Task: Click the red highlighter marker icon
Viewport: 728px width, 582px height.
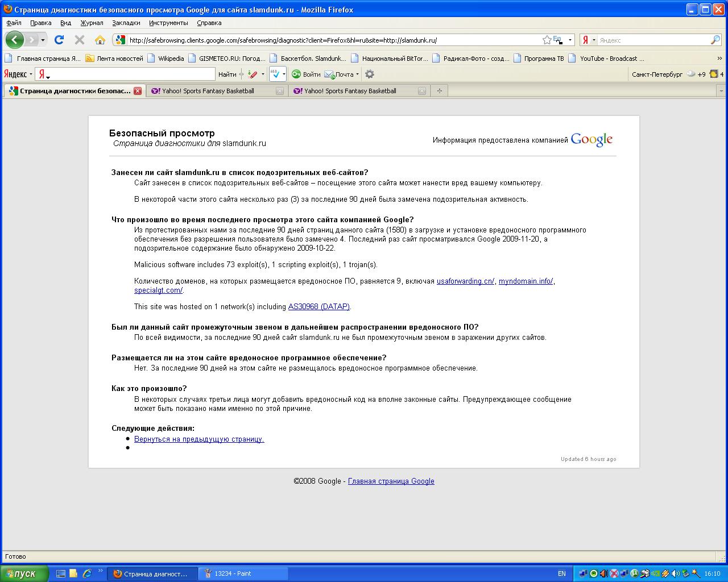Action: 253,74
